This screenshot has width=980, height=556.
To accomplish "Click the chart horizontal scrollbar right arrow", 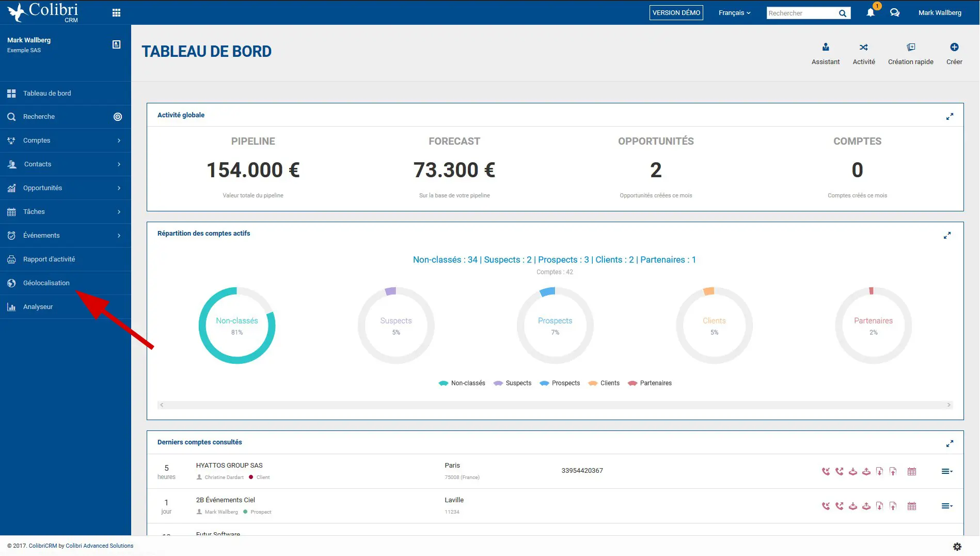I will point(949,405).
